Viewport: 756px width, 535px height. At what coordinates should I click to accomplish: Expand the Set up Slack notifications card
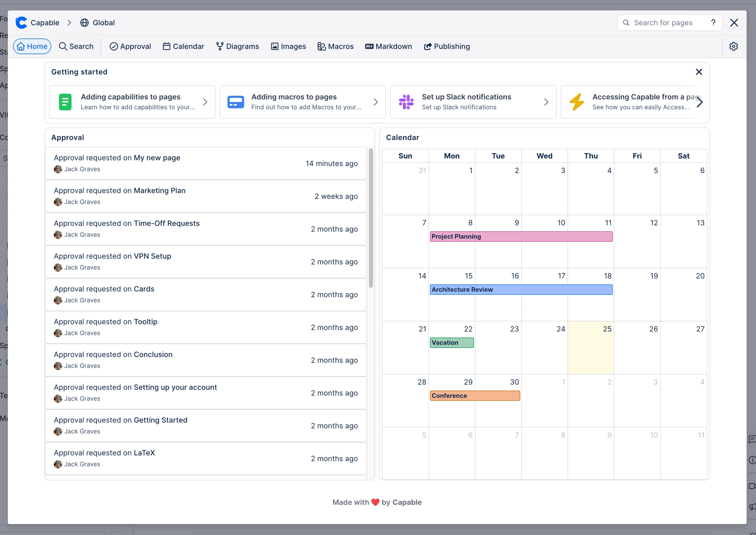pyautogui.click(x=546, y=102)
